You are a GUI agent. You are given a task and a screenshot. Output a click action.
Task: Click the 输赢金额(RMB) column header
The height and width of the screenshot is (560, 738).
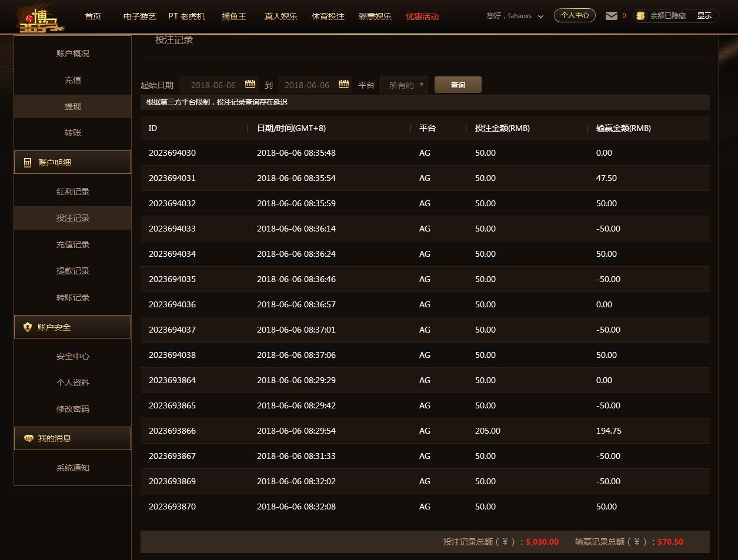[623, 128]
